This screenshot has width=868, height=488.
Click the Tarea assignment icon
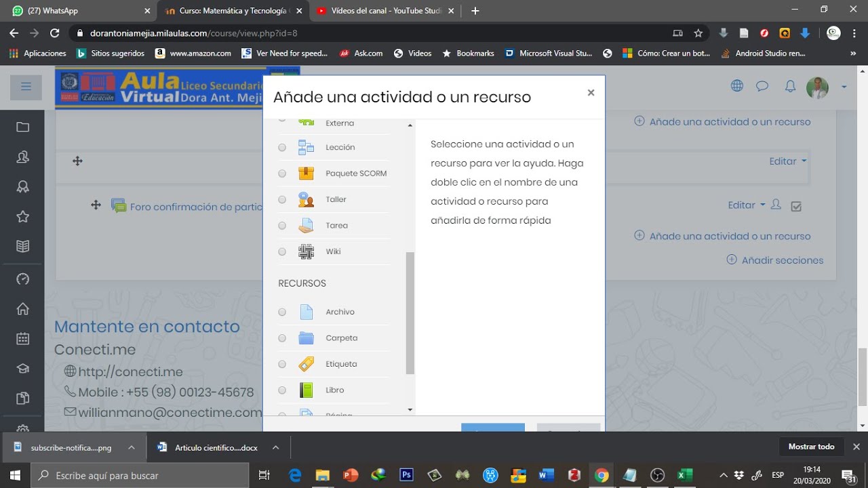click(x=307, y=225)
